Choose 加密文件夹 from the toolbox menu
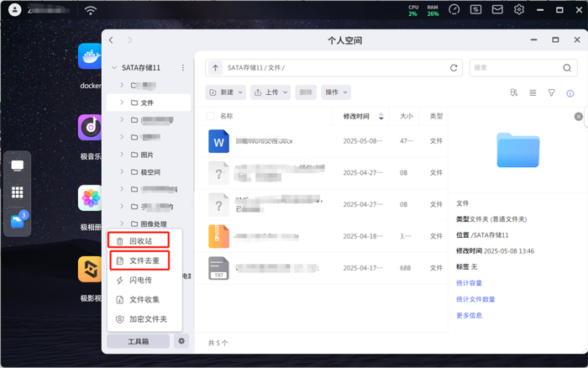Viewport: 588px width, 368px height. pos(144,319)
